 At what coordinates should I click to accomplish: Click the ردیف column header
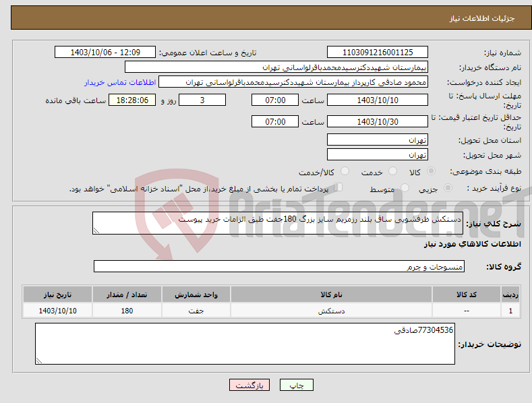510,294
